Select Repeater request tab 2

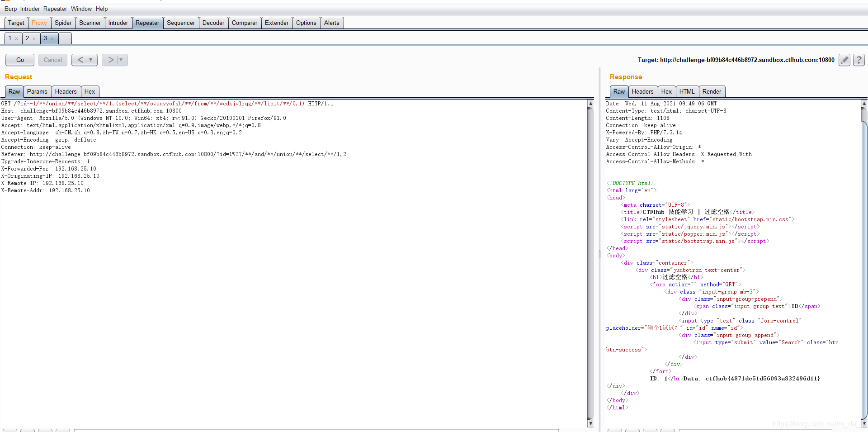click(27, 38)
